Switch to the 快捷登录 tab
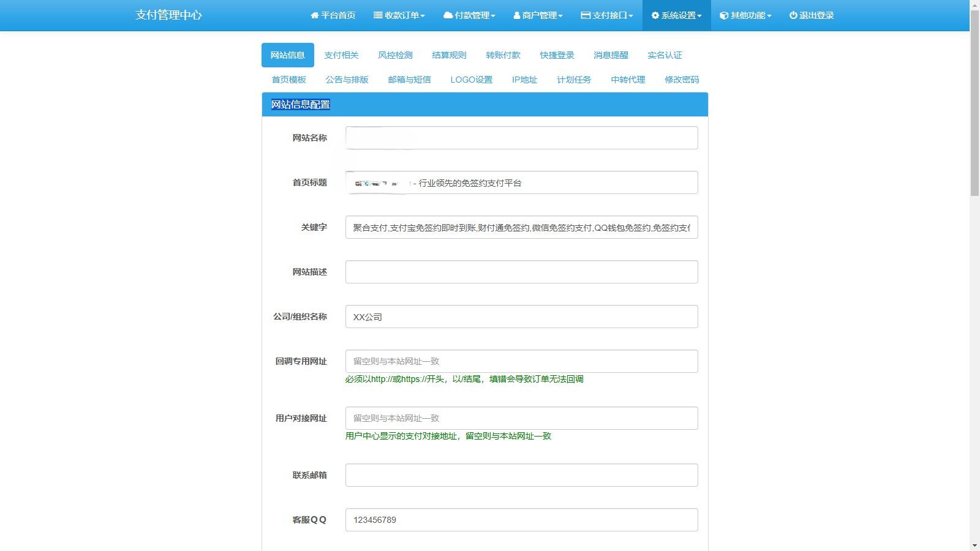 (x=557, y=55)
